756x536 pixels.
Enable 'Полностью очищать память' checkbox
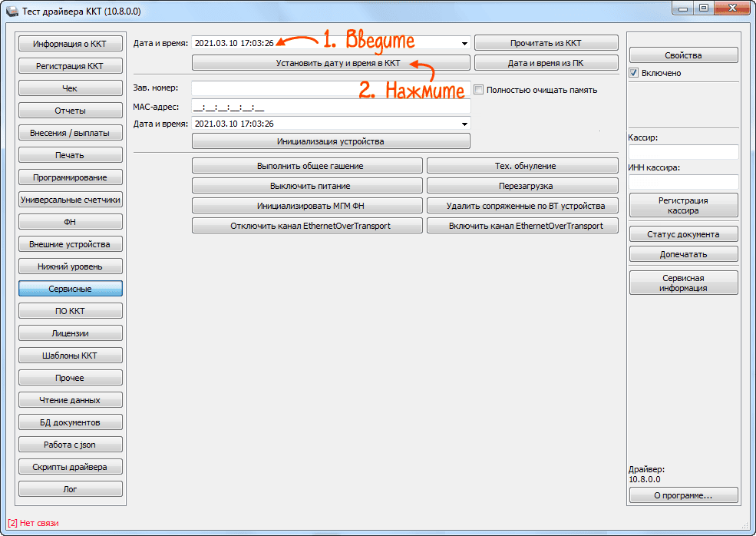[x=479, y=90]
